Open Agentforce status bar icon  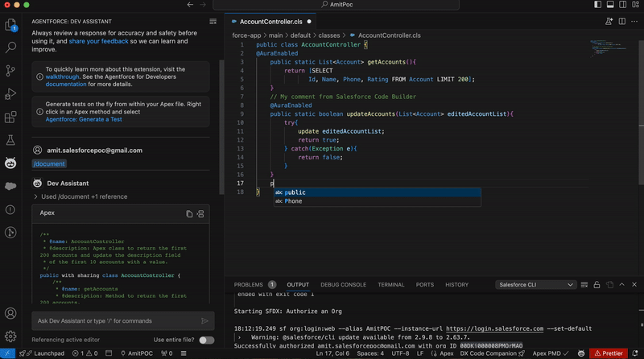pyautogui.click(x=580, y=353)
